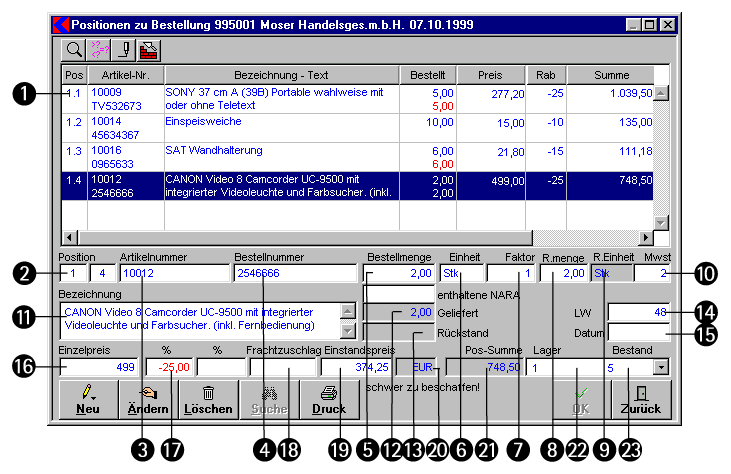This screenshot has width=731, height=474.
Task: Click the magnifying glass search icon
Action: pyautogui.click(x=76, y=47)
